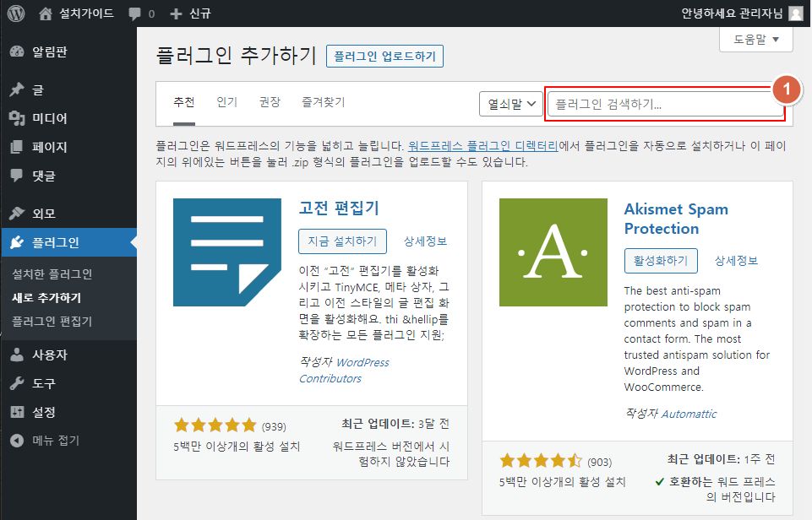Collapse menu with the 메뉴 접기 arrow icon
Viewport: 812px width, 520px height.
(x=17, y=441)
